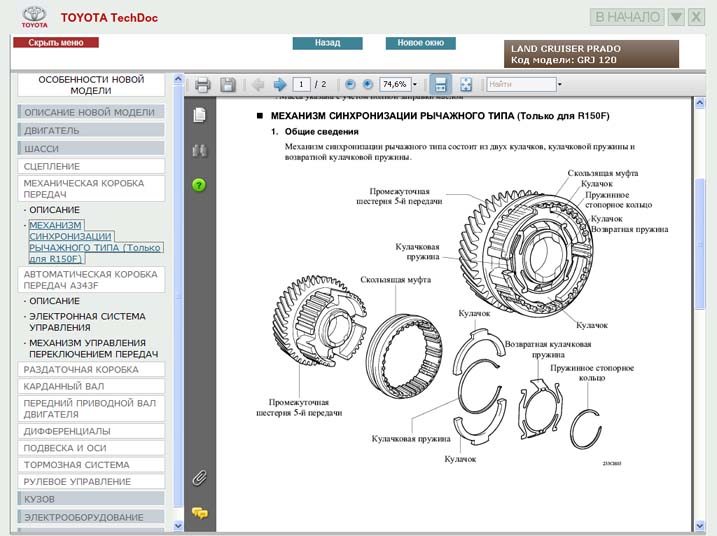This screenshot has height=536, width=717.
Task: Expand ПЕРЕДНИЙ ПРИВОДНОЙ ВАЛ ДВИГАТЕЛЯ item
Action: (91, 408)
